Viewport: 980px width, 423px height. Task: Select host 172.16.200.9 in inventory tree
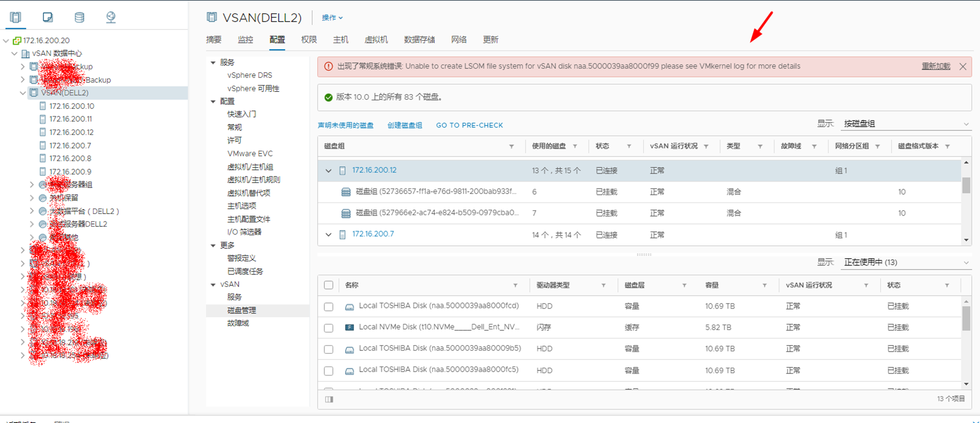coord(70,172)
